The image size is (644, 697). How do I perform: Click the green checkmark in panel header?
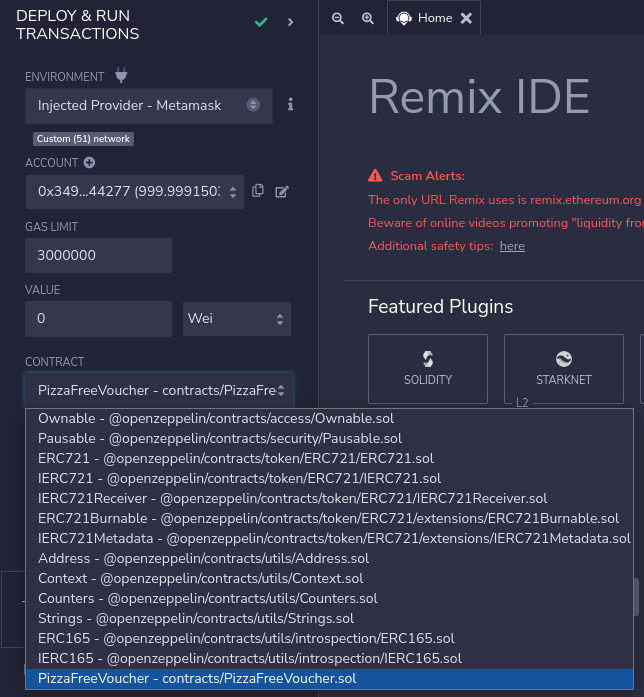261,22
